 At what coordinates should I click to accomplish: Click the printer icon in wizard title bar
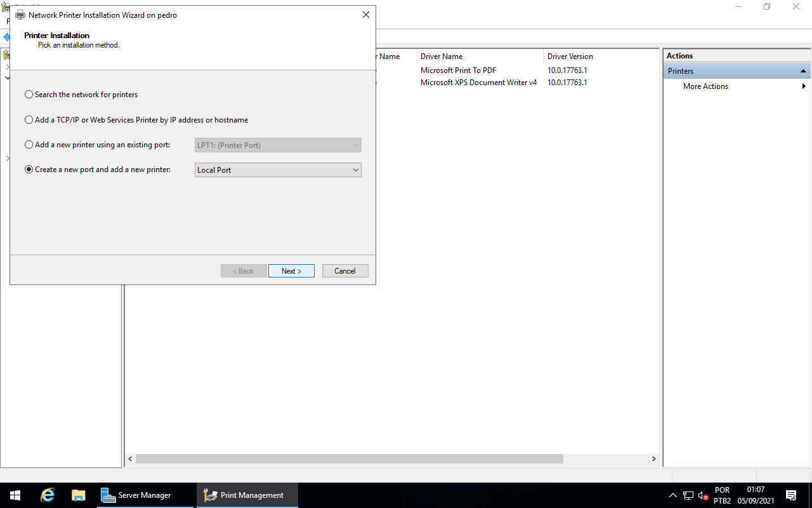pos(20,15)
